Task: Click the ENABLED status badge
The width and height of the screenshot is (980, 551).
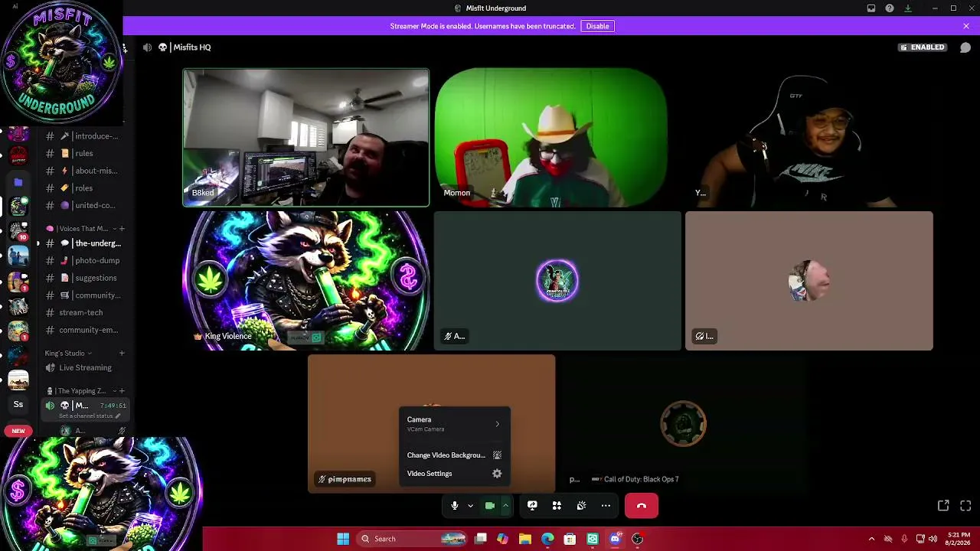Action: [923, 47]
